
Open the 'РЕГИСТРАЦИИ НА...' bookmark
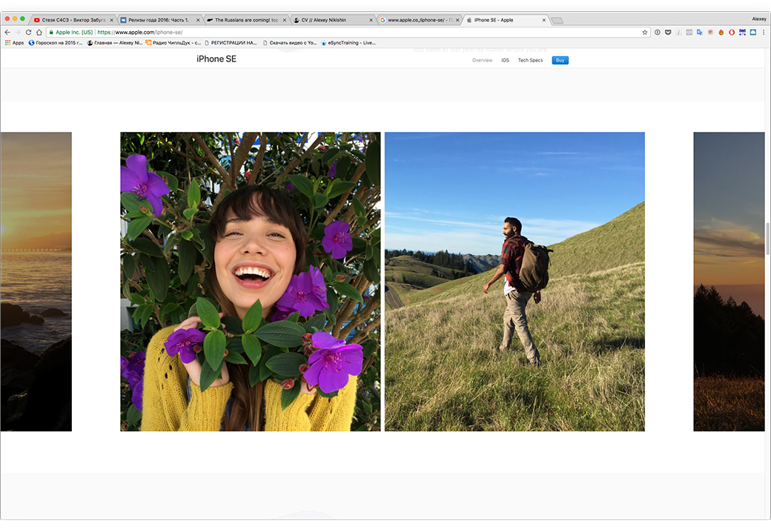pos(231,43)
